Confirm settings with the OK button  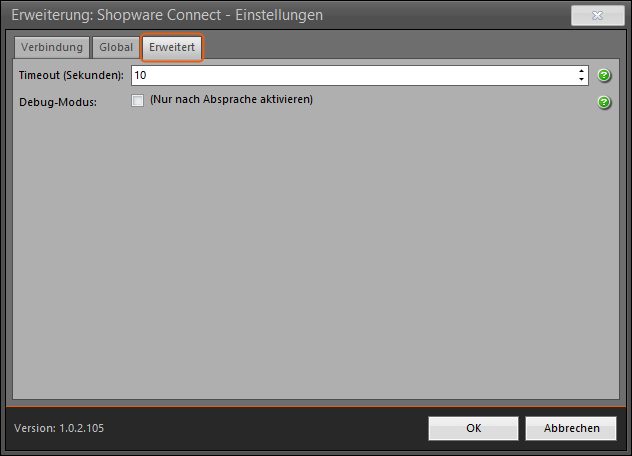pos(474,428)
